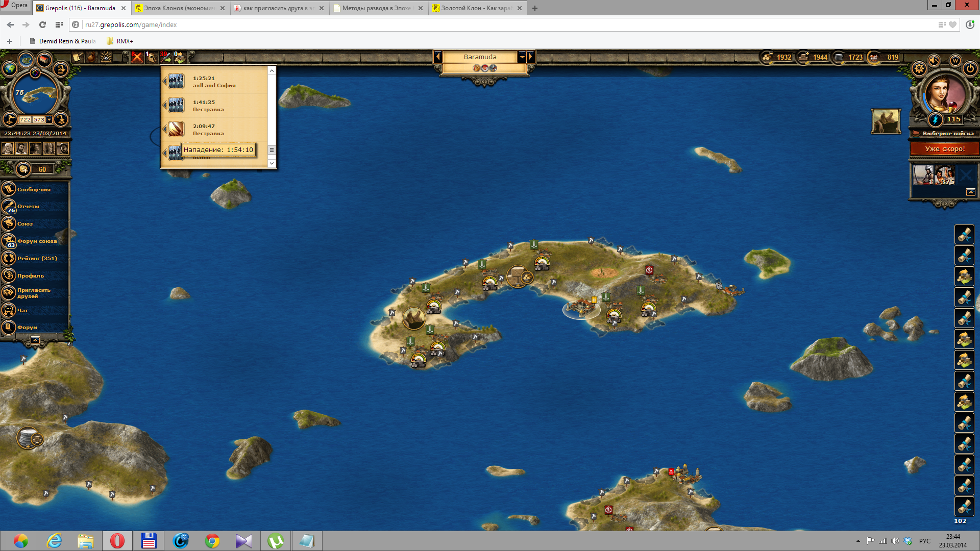Viewport: 980px width, 551px height.
Task: Open the coordinates dropdown beside 573
Action: 49,119
